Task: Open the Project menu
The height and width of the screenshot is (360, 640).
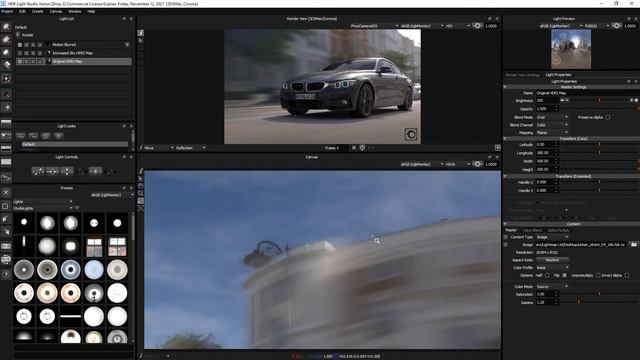Action: point(7,11)
